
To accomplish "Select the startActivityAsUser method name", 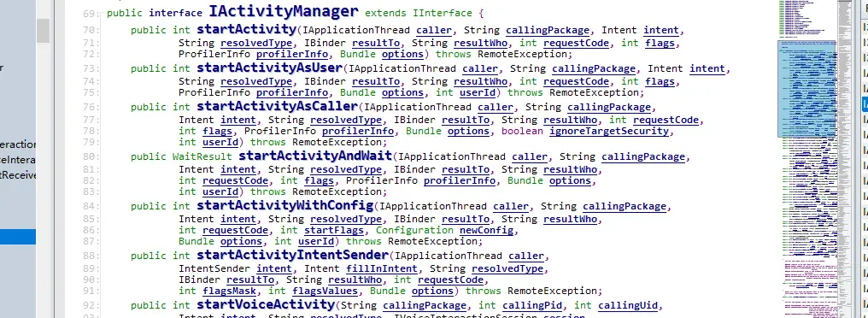I will tap(270, 68).
